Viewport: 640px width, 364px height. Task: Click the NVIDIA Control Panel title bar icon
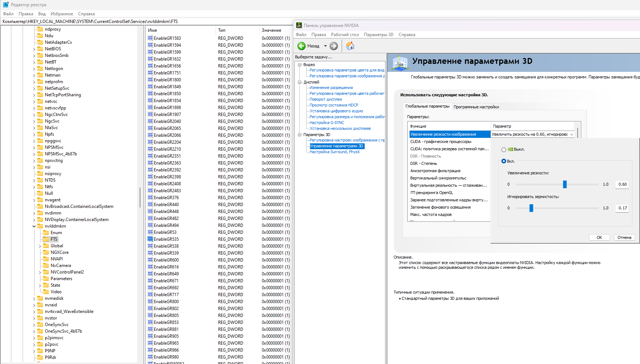pyautogui.click(x=299, y=25)
